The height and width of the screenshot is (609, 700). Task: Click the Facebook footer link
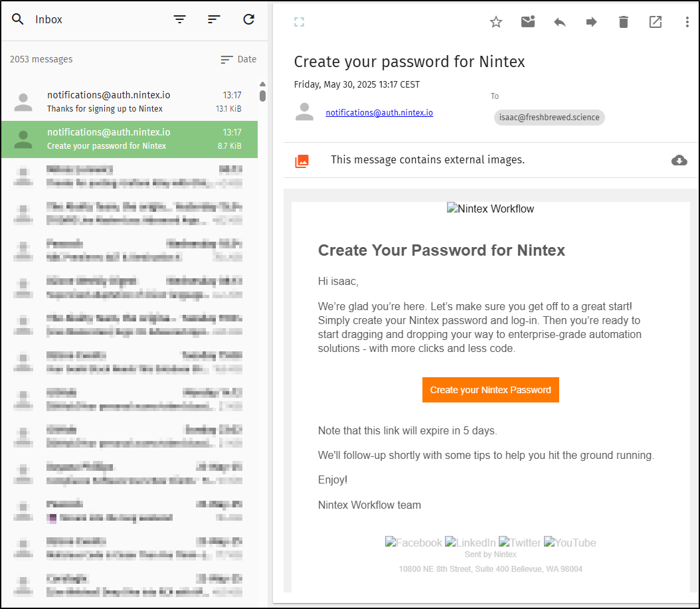coord(413,543)
